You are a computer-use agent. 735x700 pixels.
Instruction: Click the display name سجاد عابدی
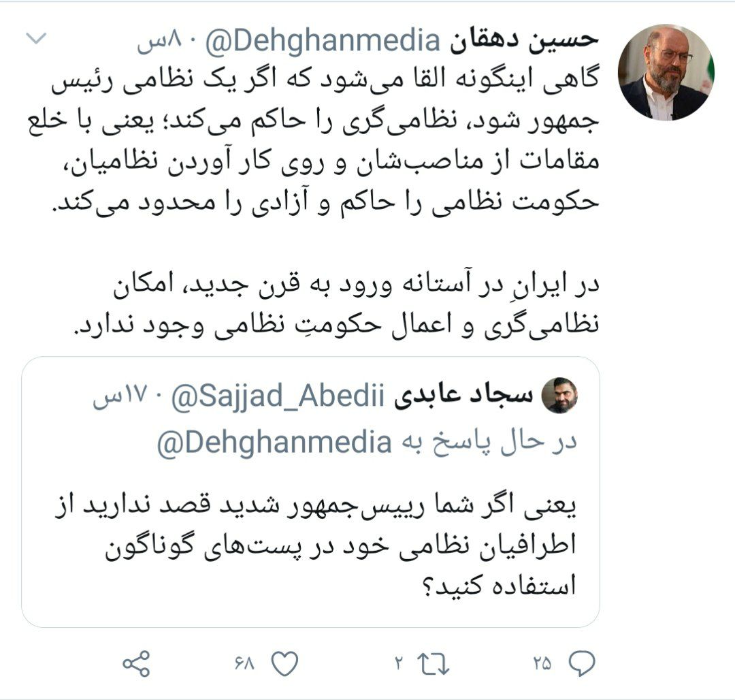(463, 395)
